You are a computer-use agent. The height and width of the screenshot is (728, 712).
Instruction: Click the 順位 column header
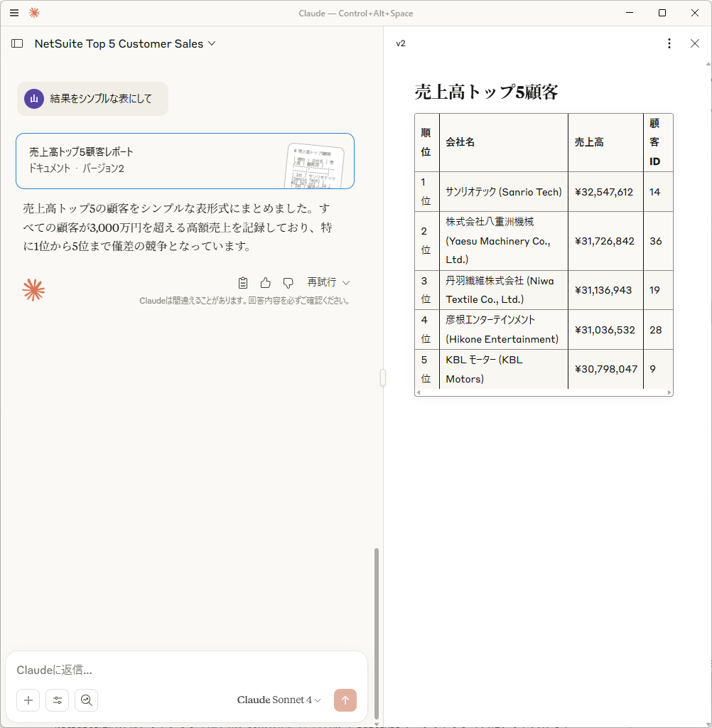427,142
